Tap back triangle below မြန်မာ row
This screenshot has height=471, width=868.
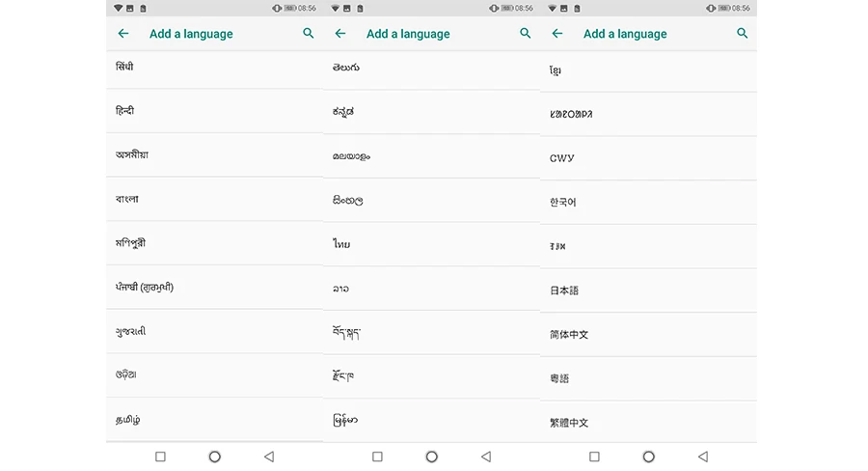click(486, 457)
